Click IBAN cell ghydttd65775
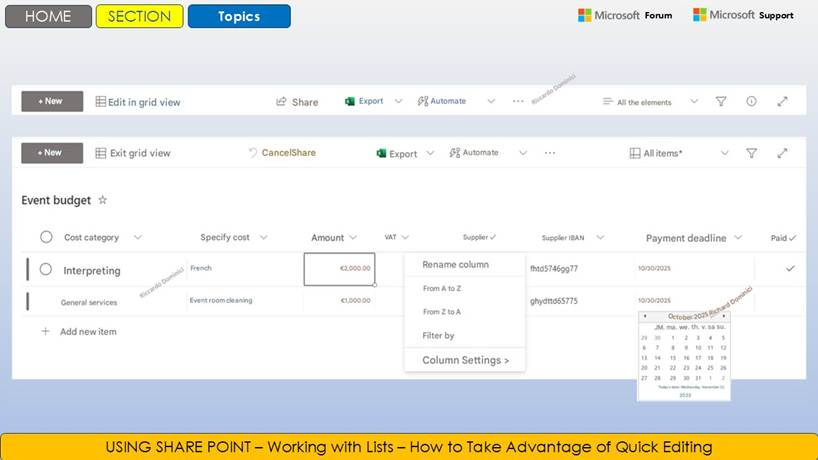This screenshot has height=460, width=818. pos(554,301)
